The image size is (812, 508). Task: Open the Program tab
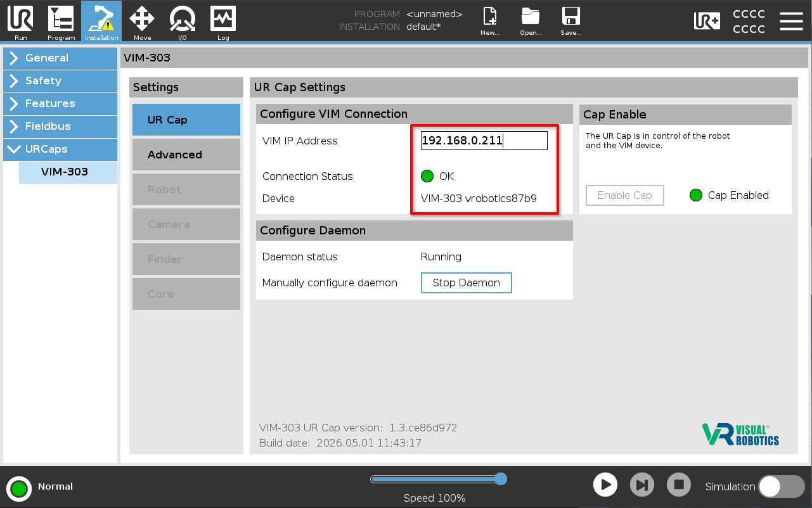click(x=61, y=22)
